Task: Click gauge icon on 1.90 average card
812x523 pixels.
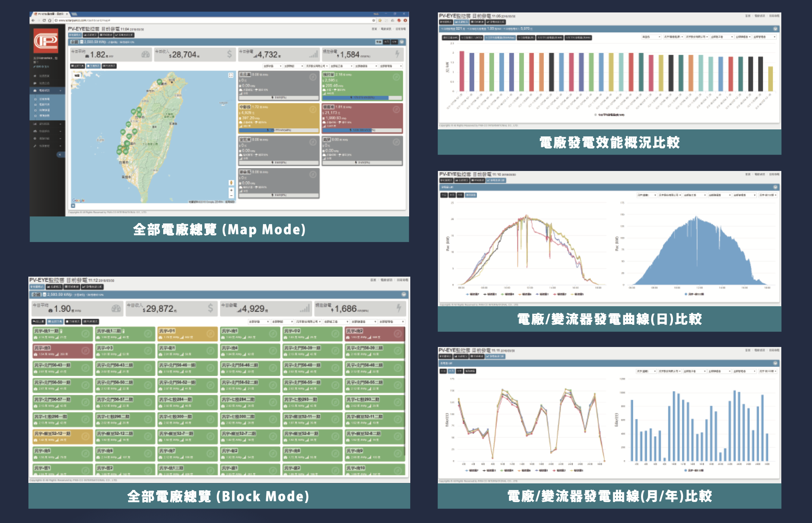Action: point(116,309)
